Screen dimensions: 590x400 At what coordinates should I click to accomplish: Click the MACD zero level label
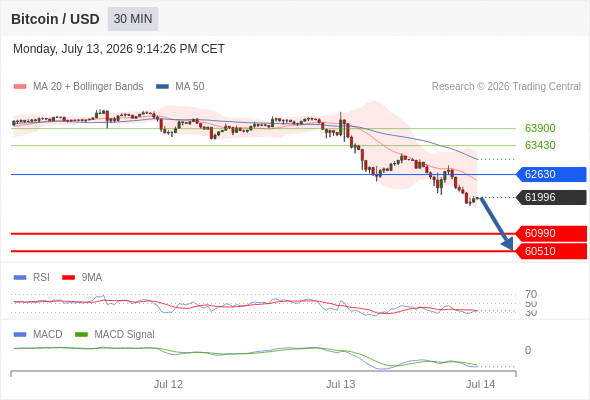pyautogui.click(x=528, y=350)
